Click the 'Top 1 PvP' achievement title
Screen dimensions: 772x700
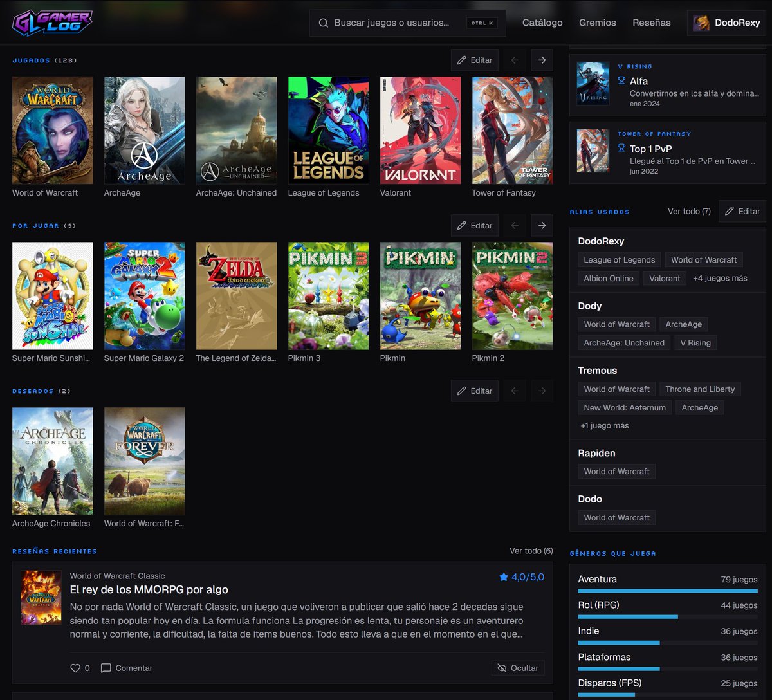point(650,149)
